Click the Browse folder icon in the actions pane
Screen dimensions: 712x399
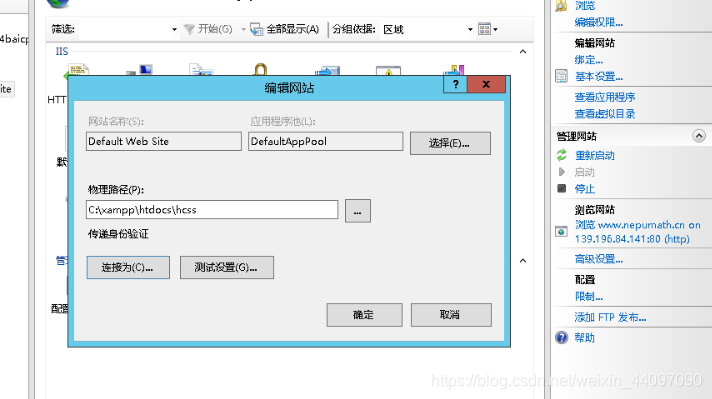[561, 5]
